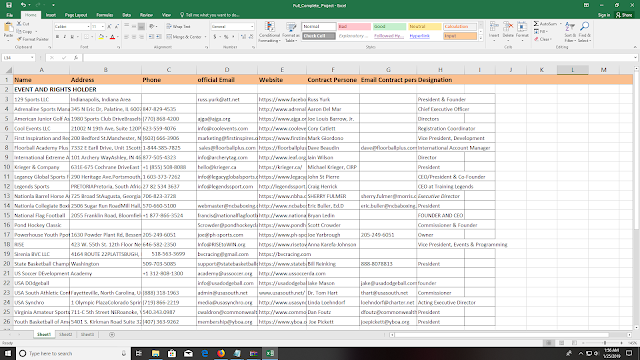Open the font color dropdown arrow
640x360 pixels.
tap(118, 37)
